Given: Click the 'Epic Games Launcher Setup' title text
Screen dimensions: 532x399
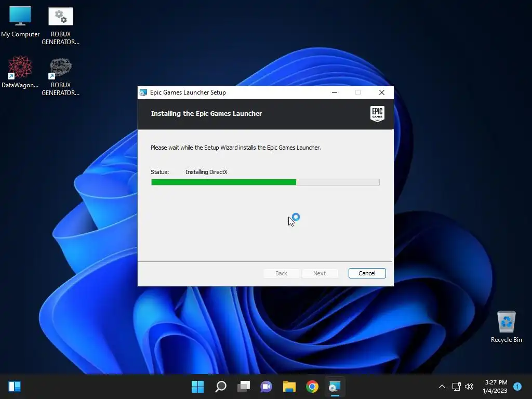Looking at the screenshot, I should pyautogui.click(x=188, y=92).
